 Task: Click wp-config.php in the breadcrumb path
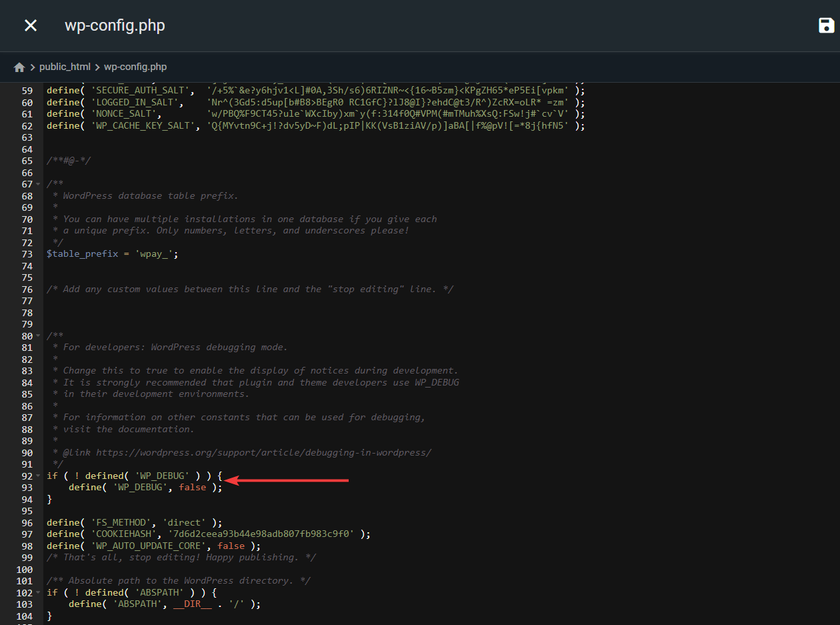pos(135,67)
